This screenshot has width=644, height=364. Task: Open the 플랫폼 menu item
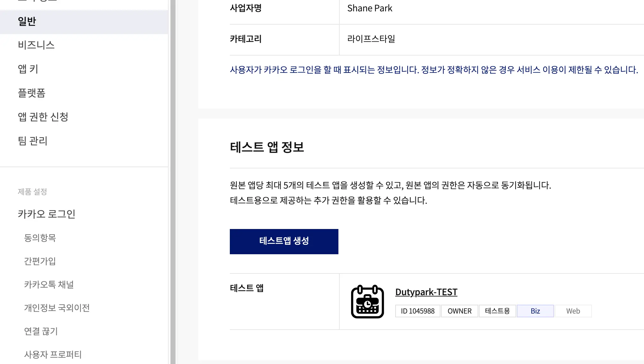[x=32, y=93]
